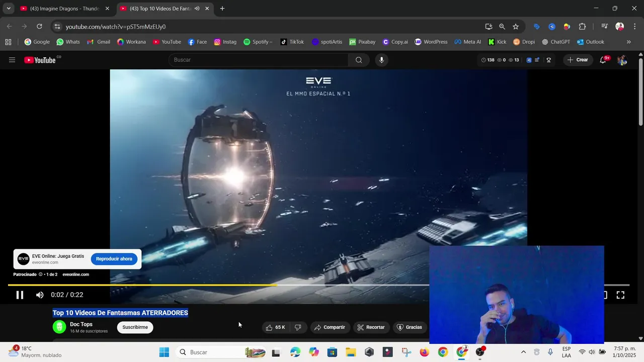Click the trophy icon in YouTube header
Viewport: 644px width, 362px height.
coord(548,60)
